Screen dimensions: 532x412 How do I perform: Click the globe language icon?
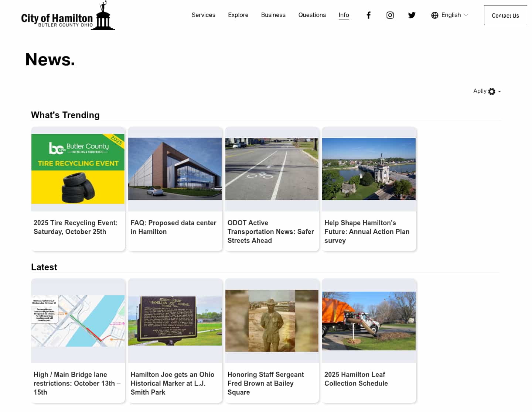(x=434, y=15)
